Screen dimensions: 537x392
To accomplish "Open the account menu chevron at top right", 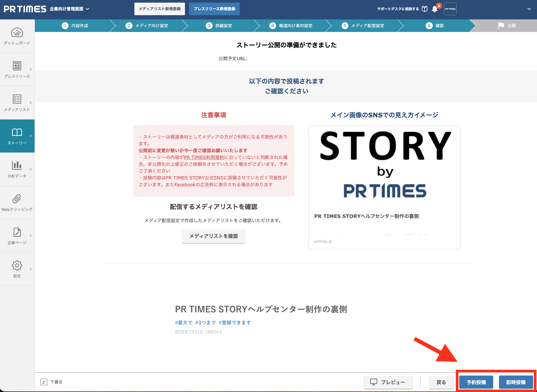I will click(x=529, y=9).
